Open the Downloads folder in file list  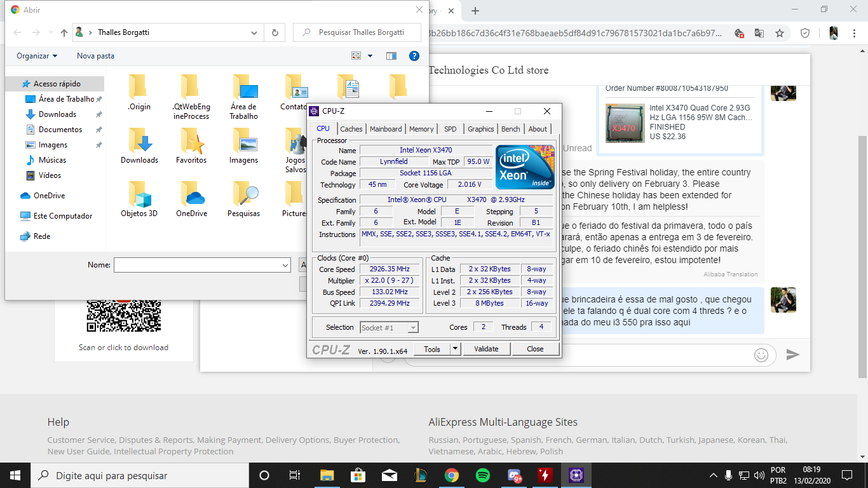139,146
